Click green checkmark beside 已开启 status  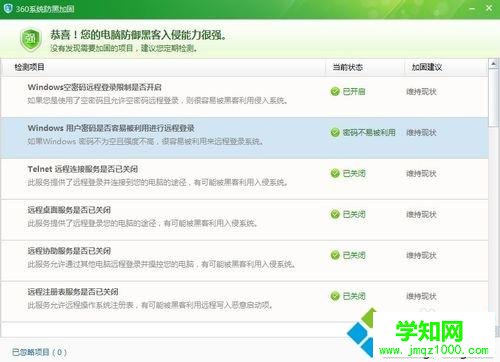pyautogui.click(x=335, y=91)
